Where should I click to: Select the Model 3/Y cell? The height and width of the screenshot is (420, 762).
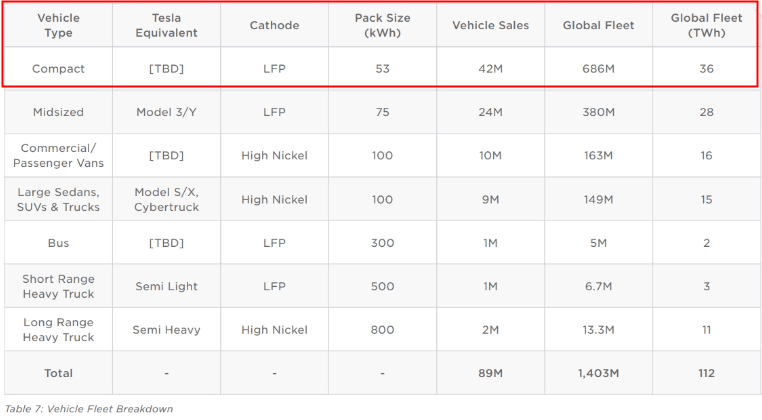166,112
